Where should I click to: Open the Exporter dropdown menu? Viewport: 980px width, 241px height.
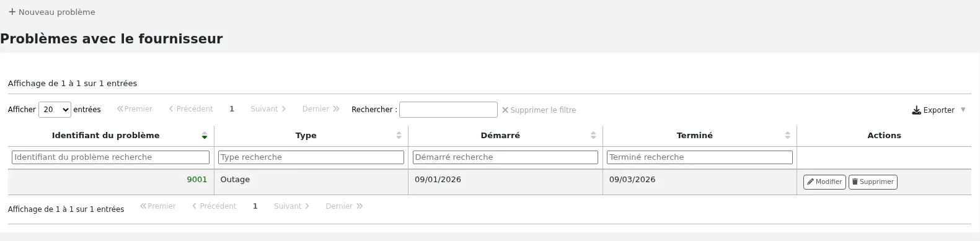tap(938, 110)
